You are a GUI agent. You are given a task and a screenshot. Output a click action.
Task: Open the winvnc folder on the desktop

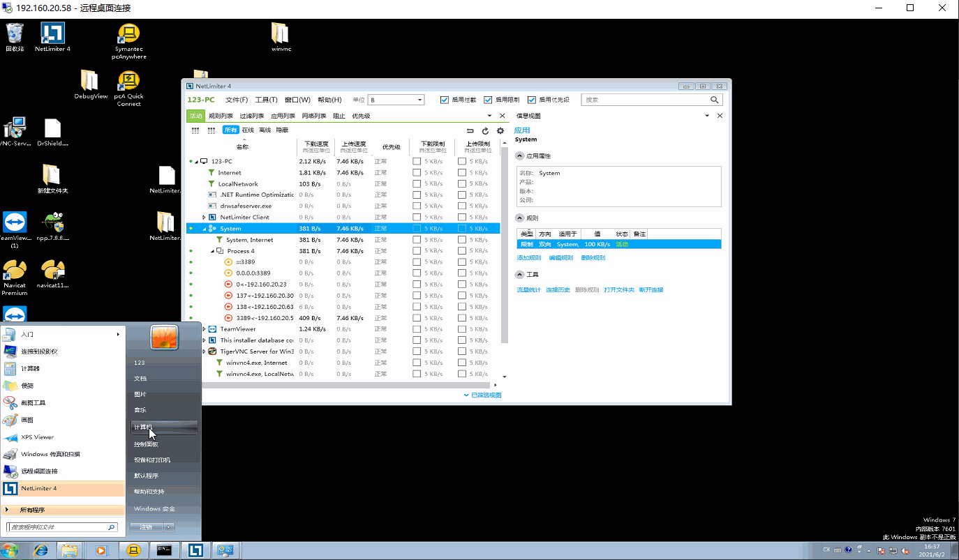(280, 37)
